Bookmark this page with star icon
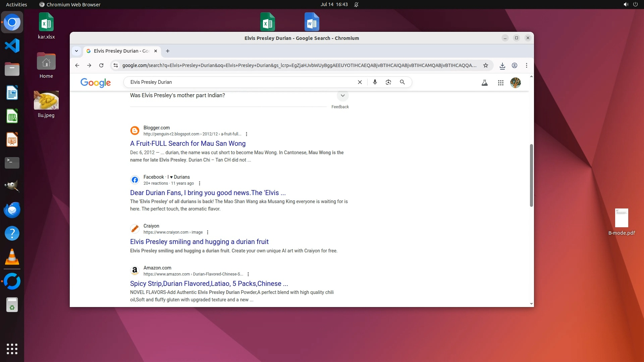 [485, 65]
